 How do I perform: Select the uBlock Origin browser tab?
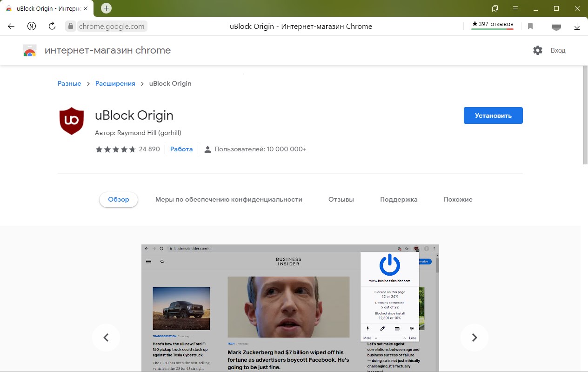pyautogui.click(x=47, y=9)
